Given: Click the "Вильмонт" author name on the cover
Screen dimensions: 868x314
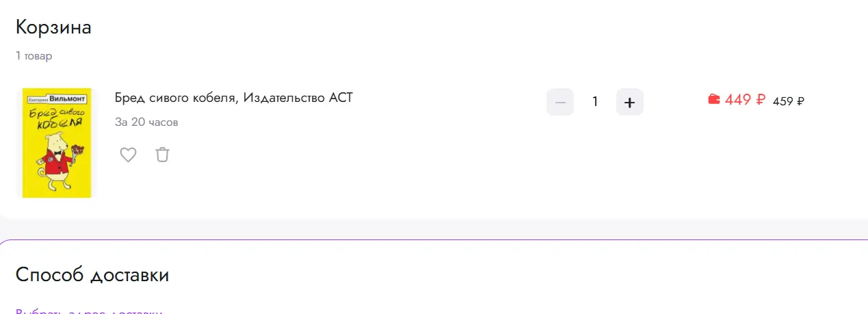Looking at the screenshot, I should [74, 99].
